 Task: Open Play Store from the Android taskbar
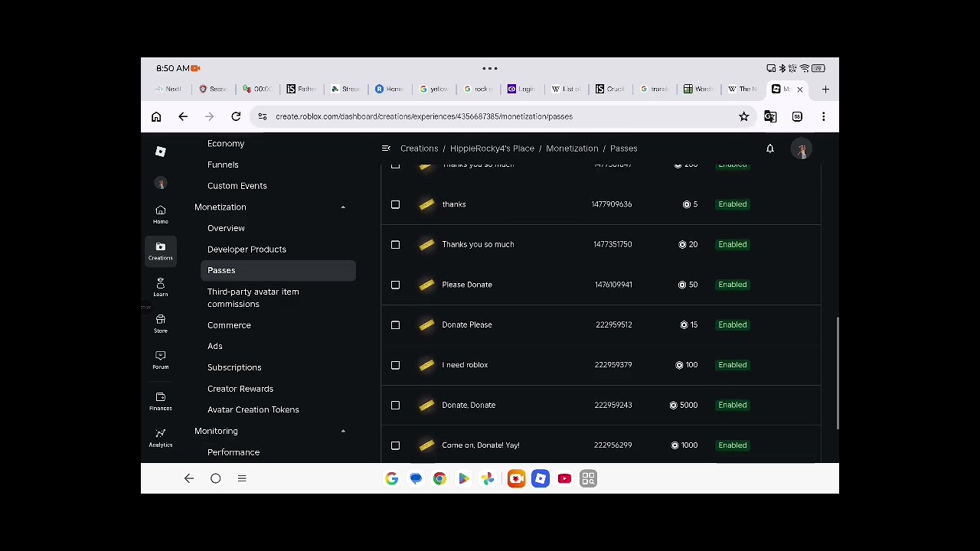(464, 478)
